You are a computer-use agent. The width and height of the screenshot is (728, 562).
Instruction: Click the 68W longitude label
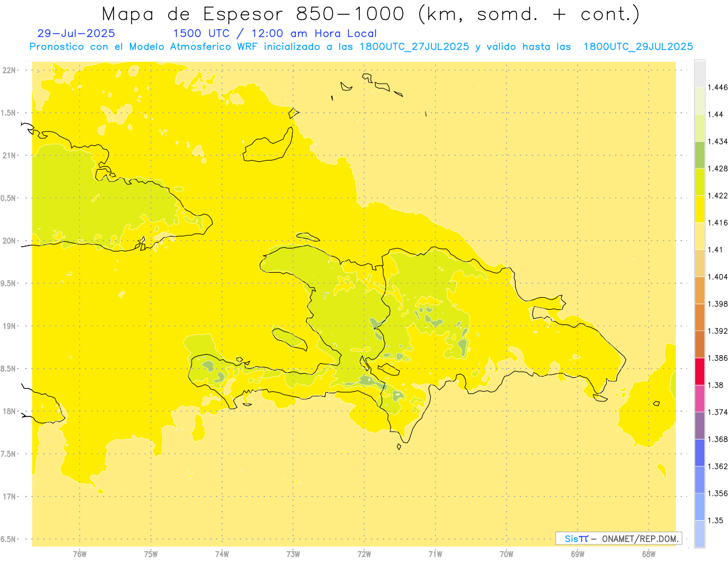649,554
